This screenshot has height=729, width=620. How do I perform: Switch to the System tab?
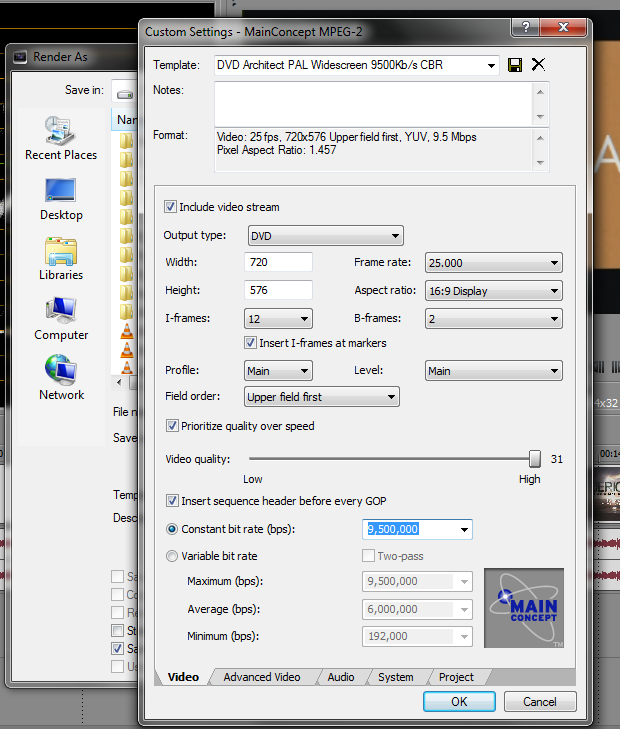point(396,677)
